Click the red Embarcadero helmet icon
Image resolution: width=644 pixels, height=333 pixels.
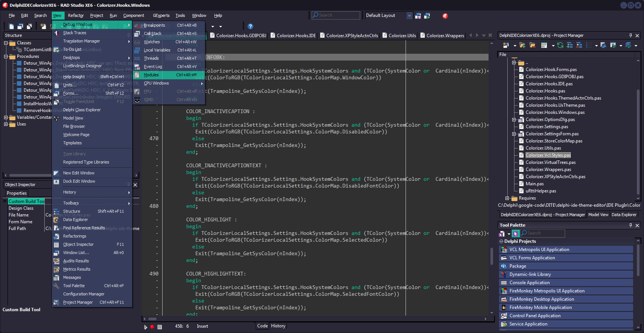(x=445, y=16)
